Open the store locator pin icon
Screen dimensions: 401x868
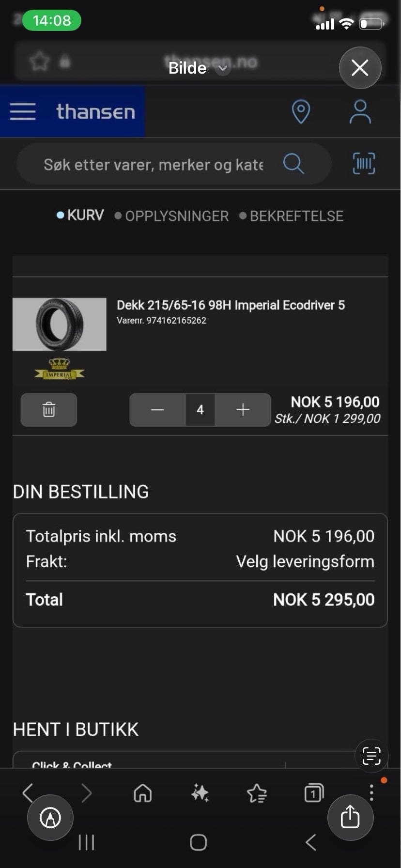pyautogui.click(x=301, y=112)
